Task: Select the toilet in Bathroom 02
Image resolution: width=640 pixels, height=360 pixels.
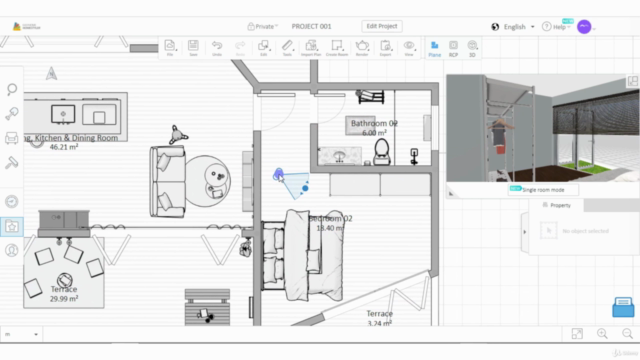Action: coord(382,151)
